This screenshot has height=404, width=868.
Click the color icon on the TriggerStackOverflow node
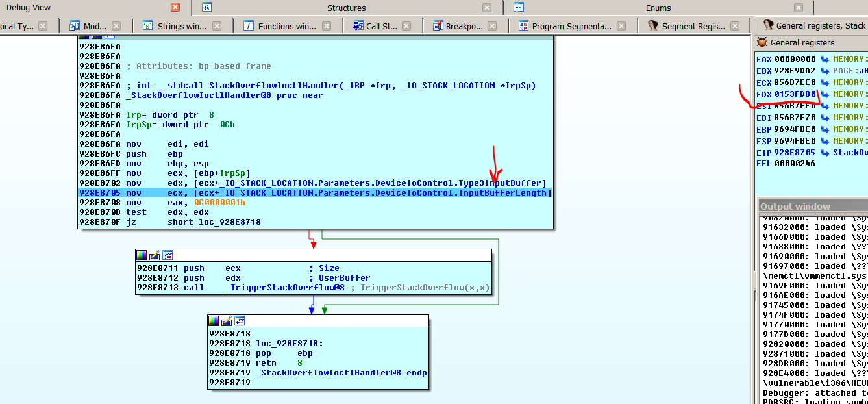pyautogui.click(x=142, y=255)
